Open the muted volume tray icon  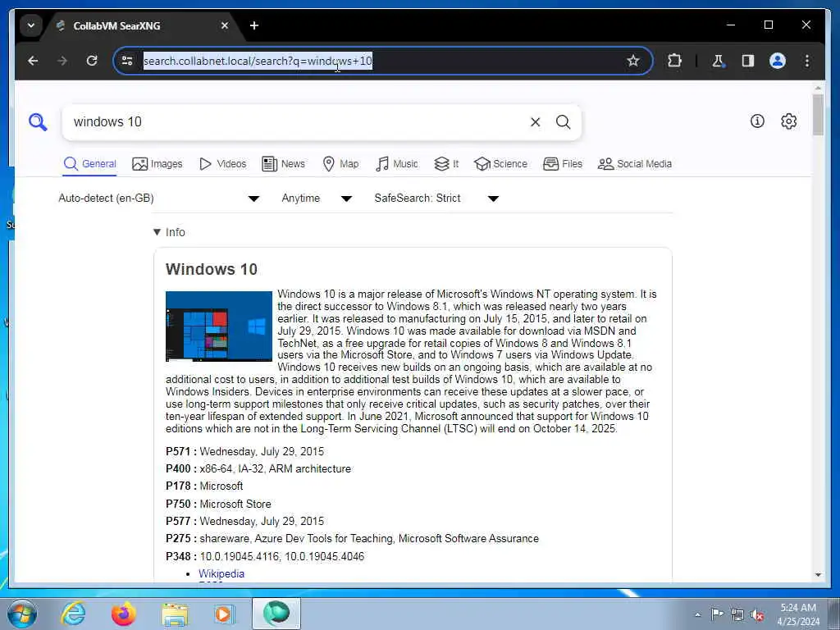[757, 615]
